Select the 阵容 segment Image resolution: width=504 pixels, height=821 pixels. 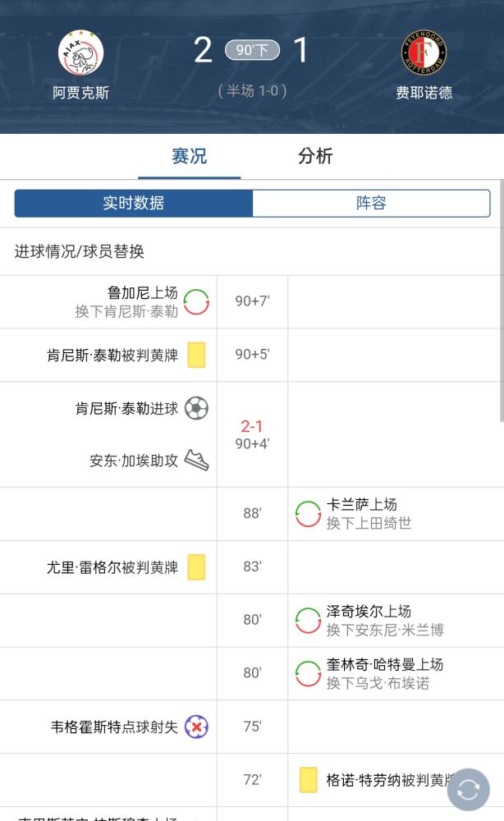[371, 203]
